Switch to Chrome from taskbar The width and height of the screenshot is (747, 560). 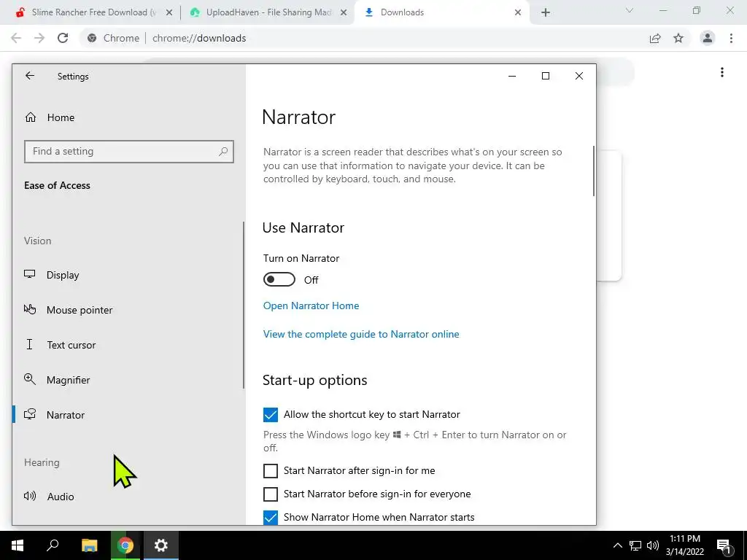click(125, 545)
